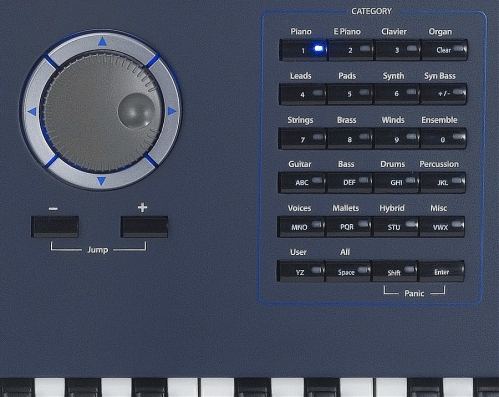Hit the plus Jump button
The height and width of the screenshot is (397, 499).
click(x=144, y=227)
